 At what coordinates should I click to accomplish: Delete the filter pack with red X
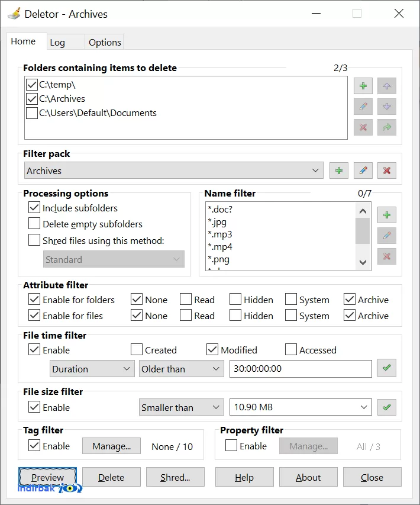point(386,171)
